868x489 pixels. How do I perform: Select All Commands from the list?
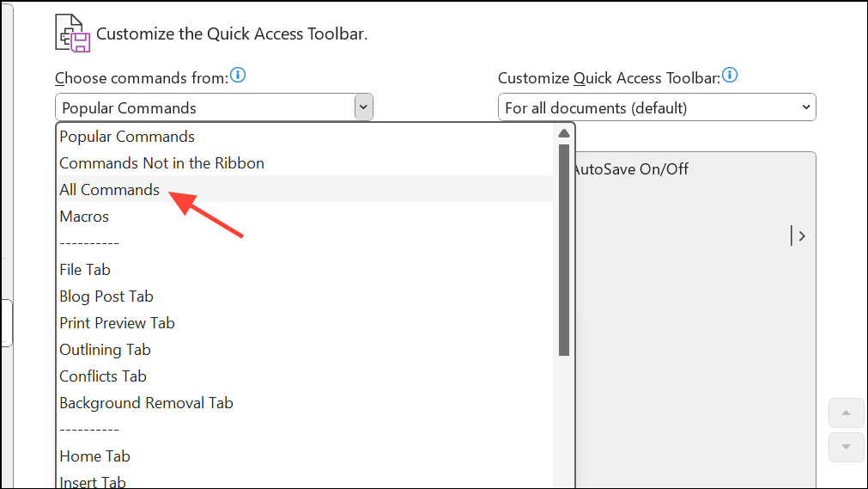click(x=110, y=190)
